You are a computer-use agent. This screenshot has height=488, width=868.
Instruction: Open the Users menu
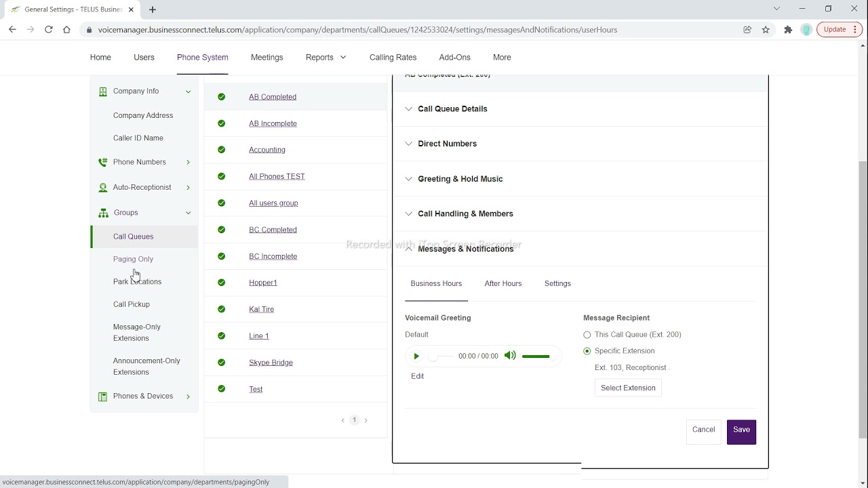(x=144, y=58)
